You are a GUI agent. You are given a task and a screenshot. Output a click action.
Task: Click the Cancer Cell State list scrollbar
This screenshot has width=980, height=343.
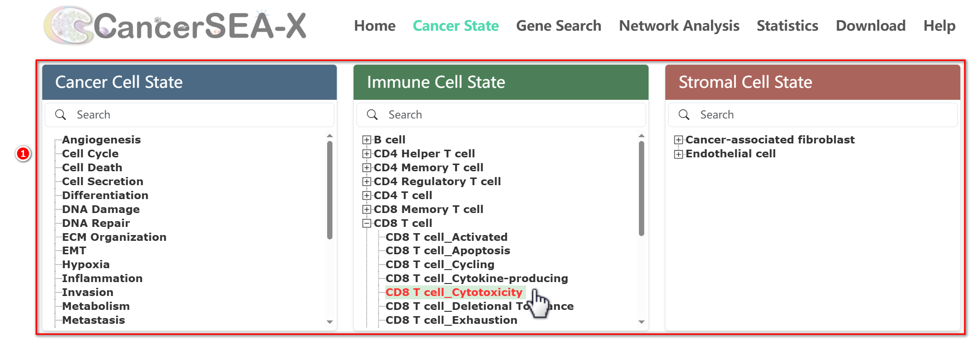point(330,192)
